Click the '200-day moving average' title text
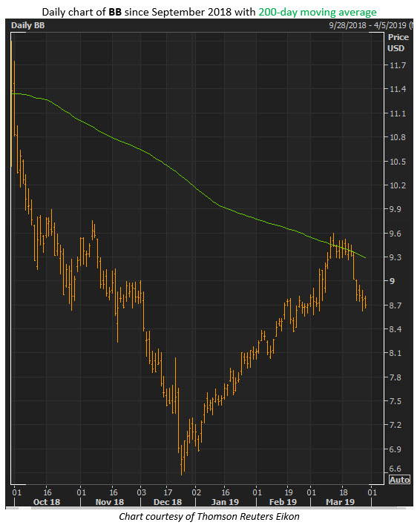Image resolution: width=420 pixels, height=525 pixels. coord(318,12)
